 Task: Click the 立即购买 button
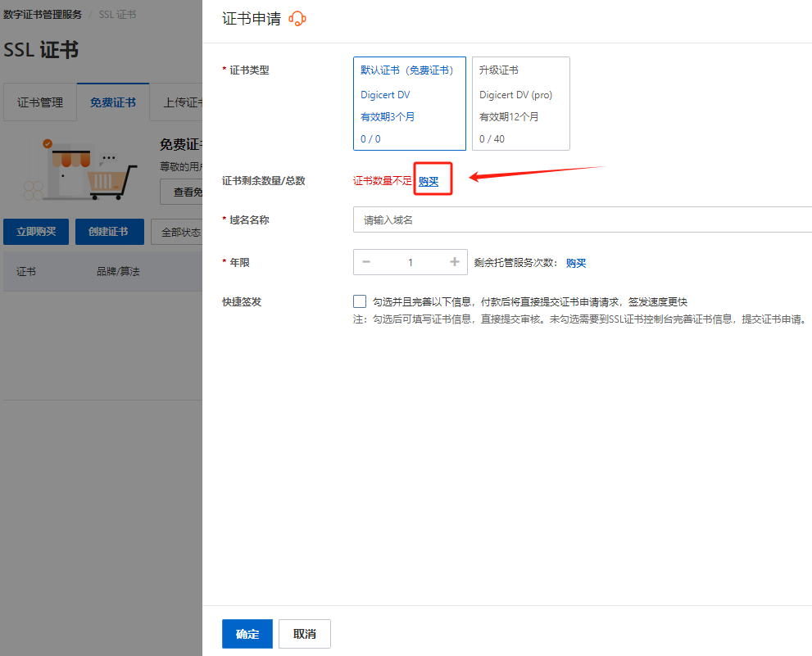(x=36, y=232)
